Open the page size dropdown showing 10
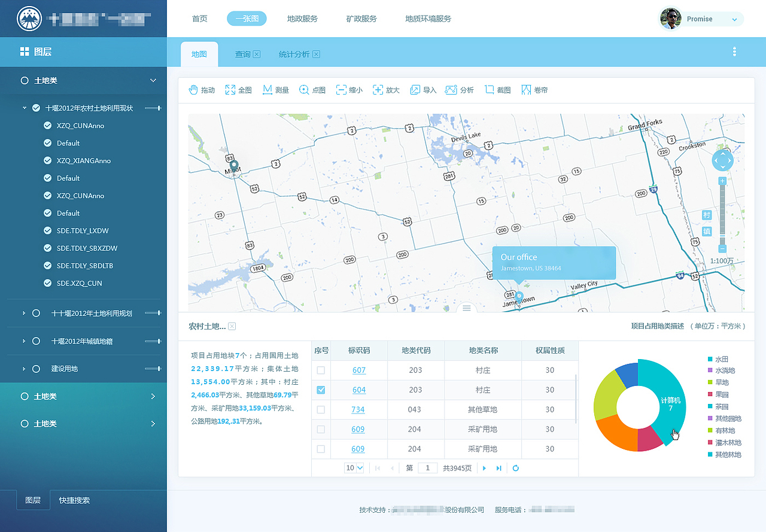766x532 pixels. pyautogui.click(x=354, y=468)
